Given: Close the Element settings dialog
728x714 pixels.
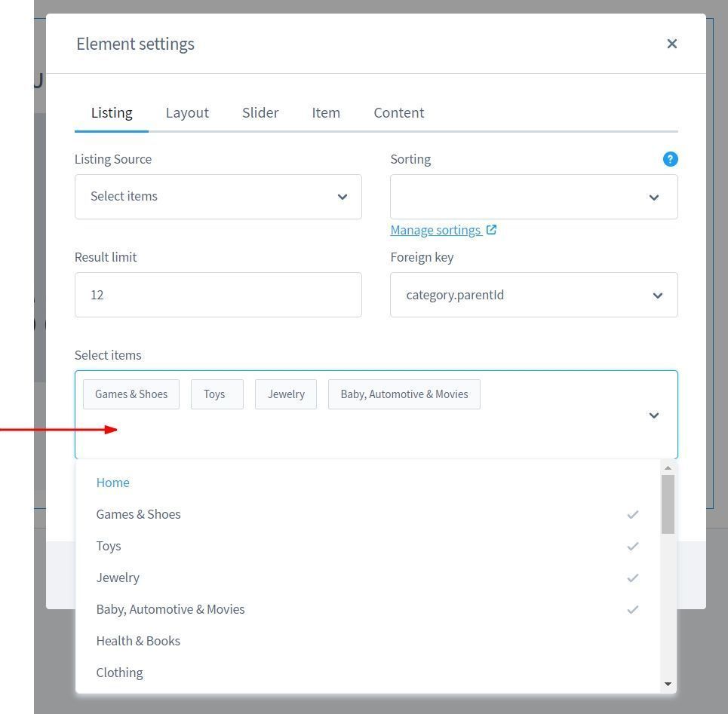Looking at the screenshot, I should (671, 44).
